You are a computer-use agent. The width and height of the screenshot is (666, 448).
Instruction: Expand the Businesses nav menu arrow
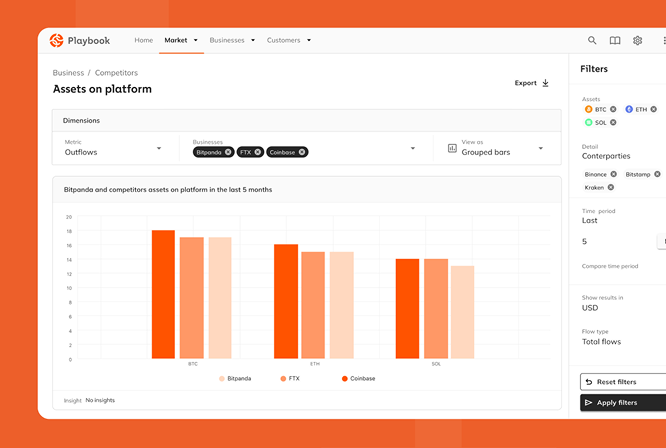[253, 40]
